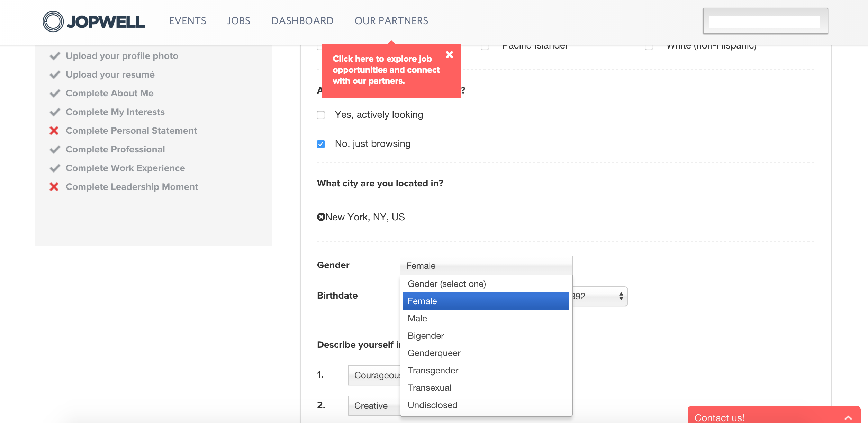Screen dimensions: 868x423
Task: Uncheck the No, just browsing box
Action: tap(321, 144)
